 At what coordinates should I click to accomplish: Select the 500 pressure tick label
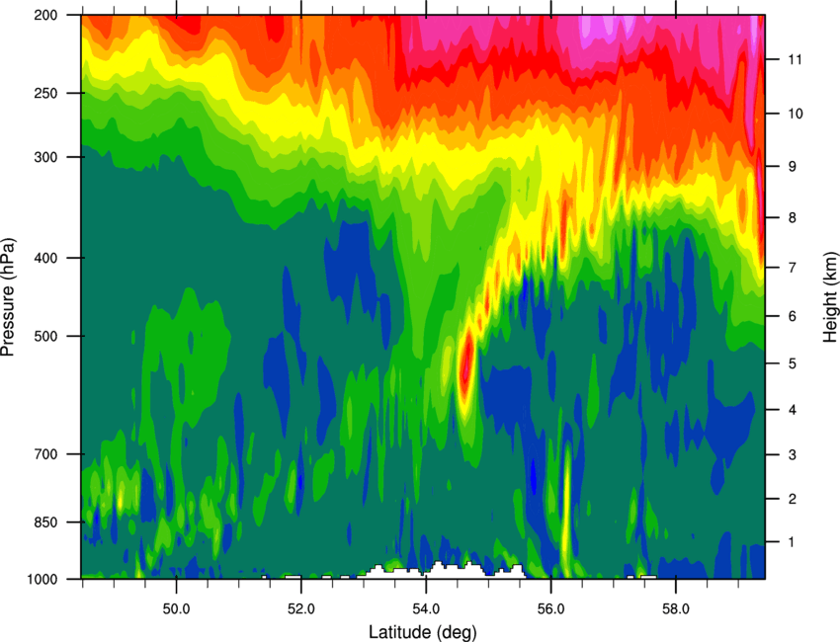point(46,336)
